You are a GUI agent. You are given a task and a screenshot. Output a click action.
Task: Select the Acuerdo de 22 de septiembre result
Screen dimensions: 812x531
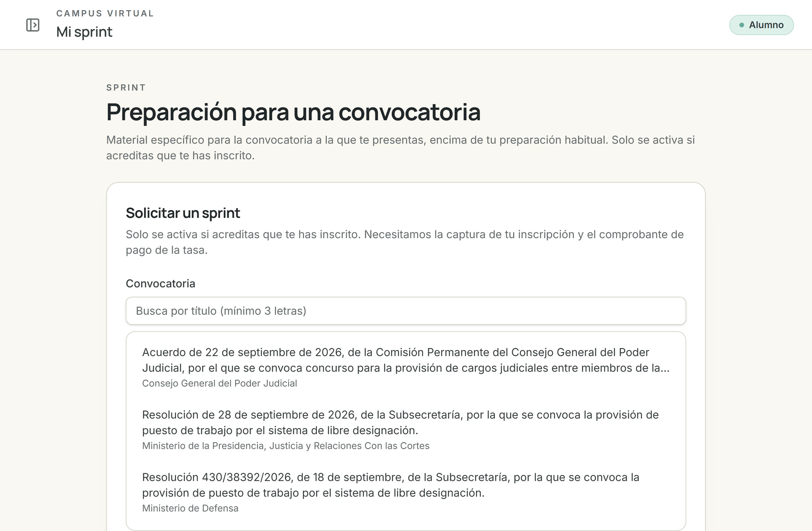point(406,367)
